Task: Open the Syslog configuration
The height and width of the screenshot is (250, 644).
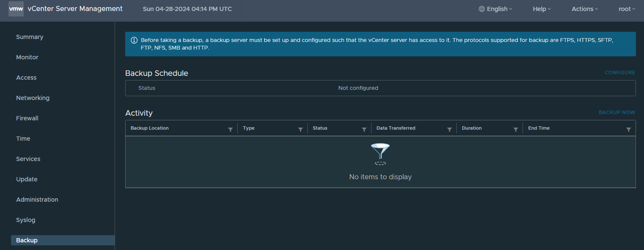Action: (25, 220)
